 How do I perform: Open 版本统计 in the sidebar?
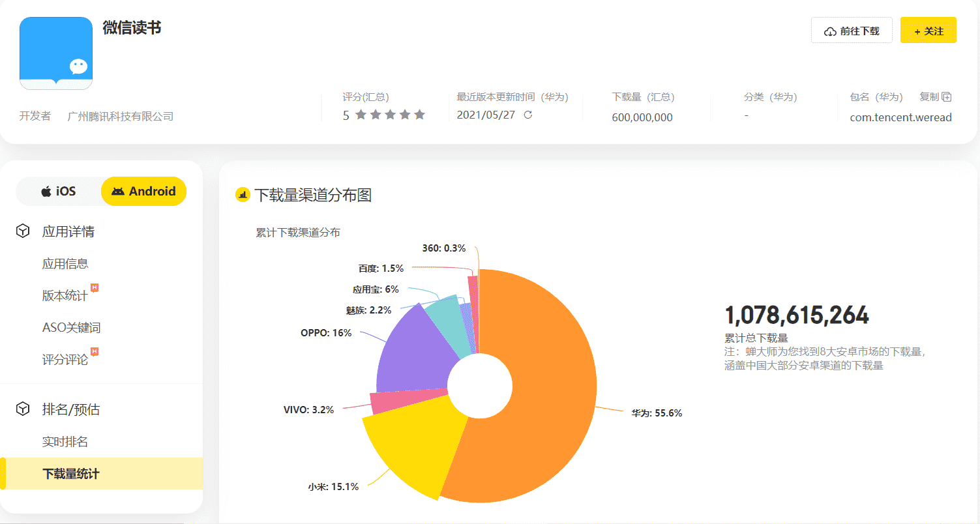tap(65, 296)
